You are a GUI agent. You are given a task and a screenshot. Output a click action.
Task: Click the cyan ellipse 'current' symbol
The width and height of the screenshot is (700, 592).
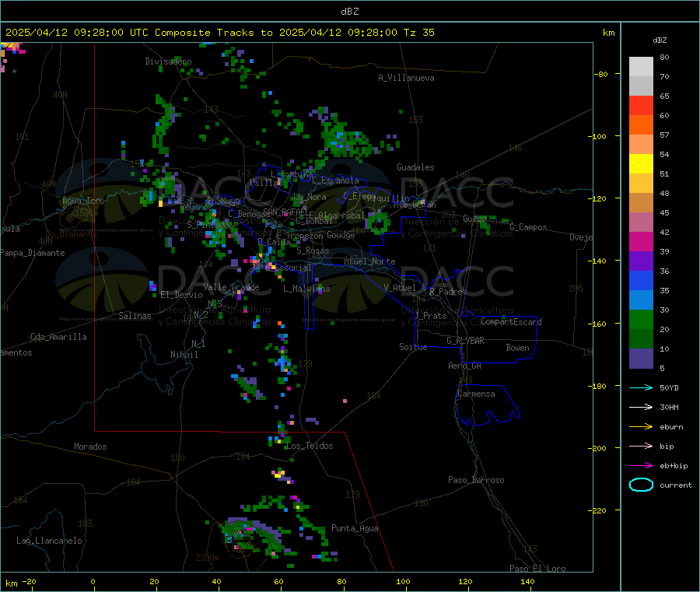point(641,485)
